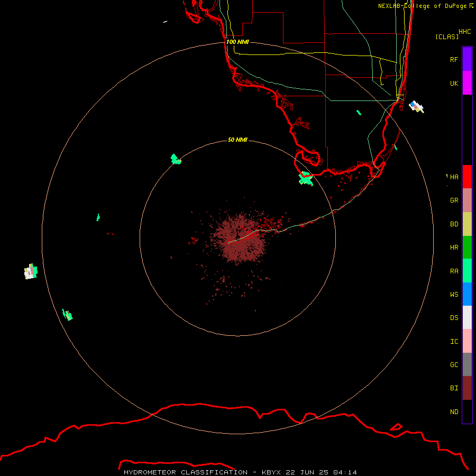Click the HYDROMETEOR CLASSIFICATION title text
The image size is (476, 476).
186,472
